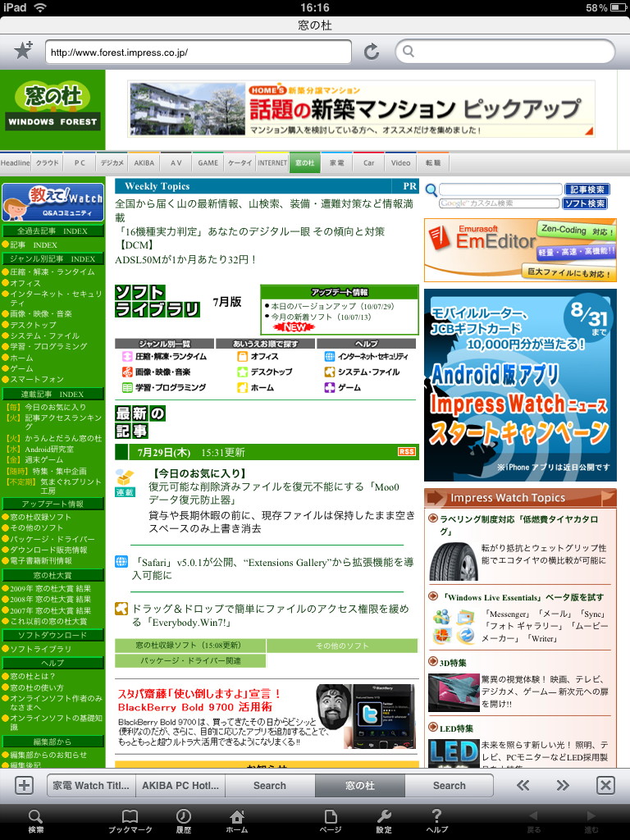Click the 窓の杜 Windows Forest logo
The image size is (630, 840).
tap(52, 105)
